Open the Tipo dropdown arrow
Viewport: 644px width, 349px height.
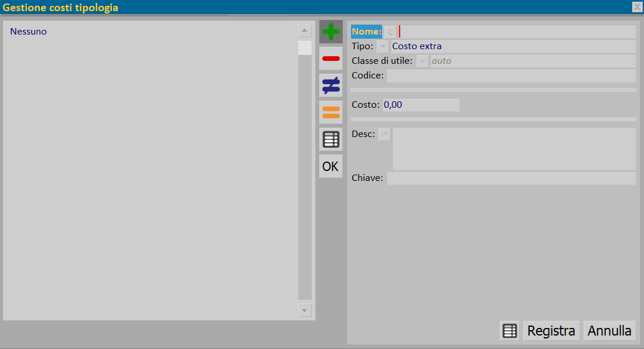coord(383,46)
